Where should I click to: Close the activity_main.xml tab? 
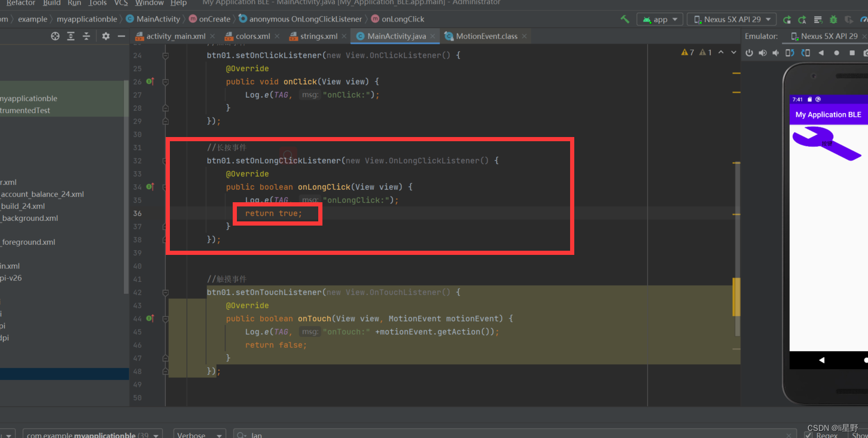pos(212,36)
